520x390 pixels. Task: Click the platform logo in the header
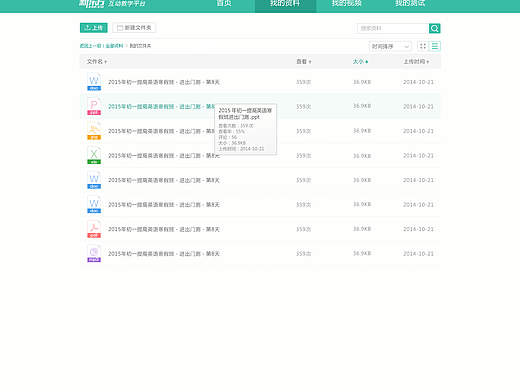click(112, 3)
